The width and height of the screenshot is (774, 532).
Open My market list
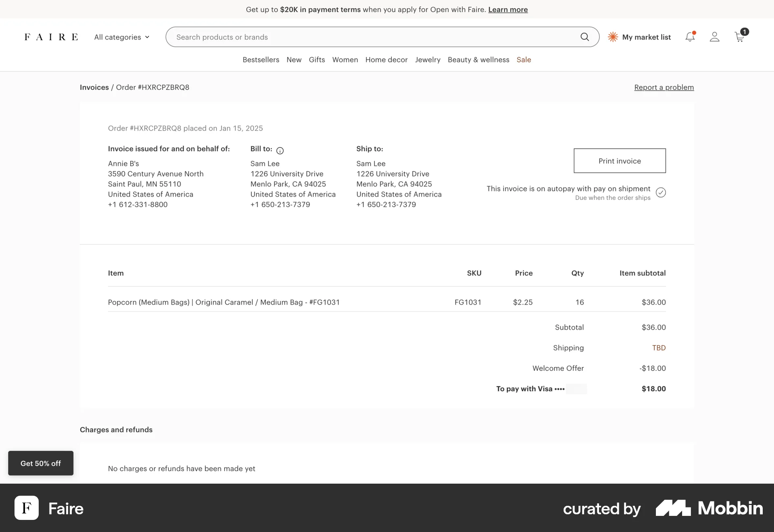coord(639,37)
